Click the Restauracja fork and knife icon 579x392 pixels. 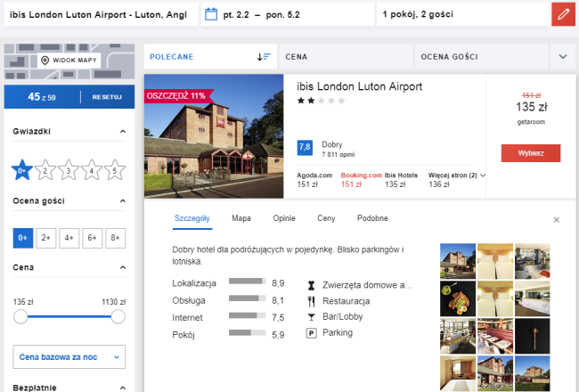click(311, 301)
